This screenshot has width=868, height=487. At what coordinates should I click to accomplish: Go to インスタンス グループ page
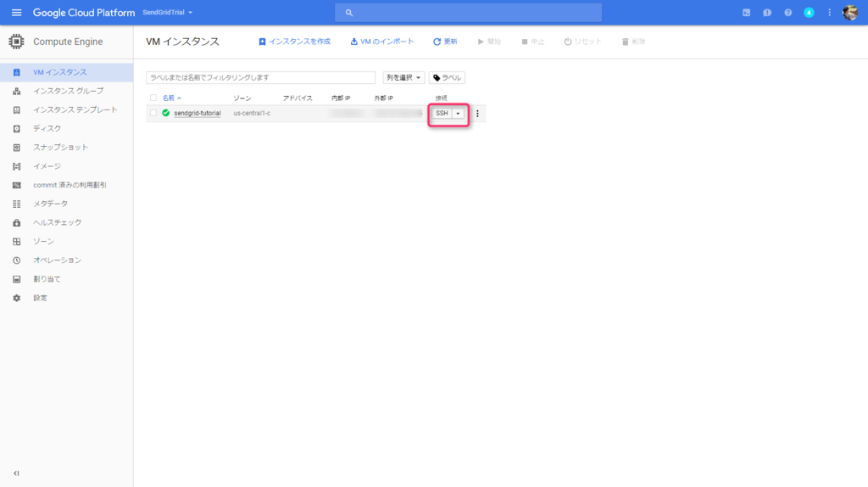pyautogui.click(x=66, y=92)
